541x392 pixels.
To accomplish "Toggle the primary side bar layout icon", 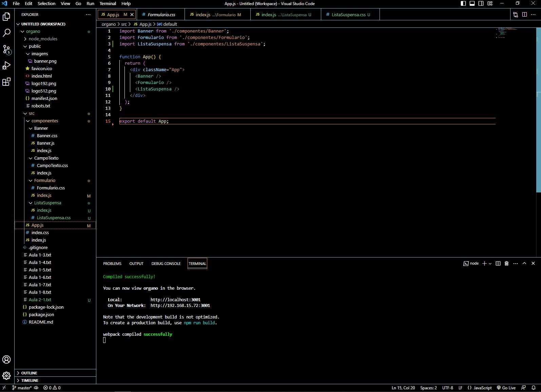I will click(x=463, y=3).
